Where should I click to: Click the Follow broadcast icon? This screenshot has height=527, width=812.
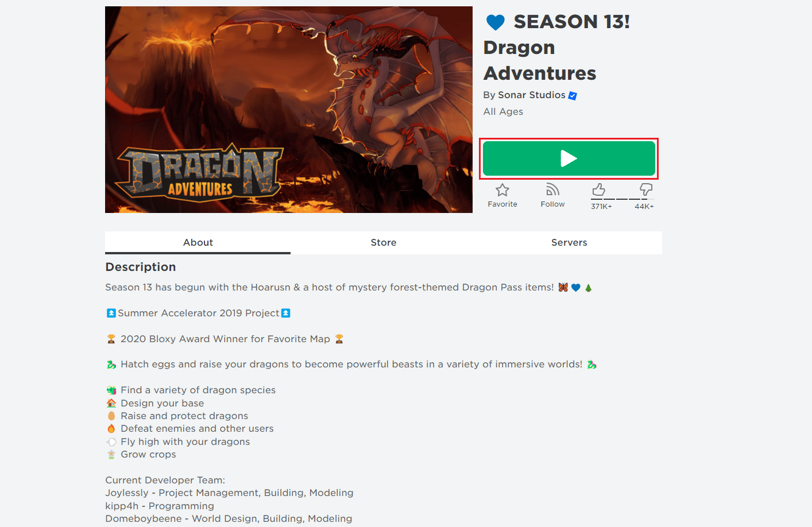tap(552, 190)
